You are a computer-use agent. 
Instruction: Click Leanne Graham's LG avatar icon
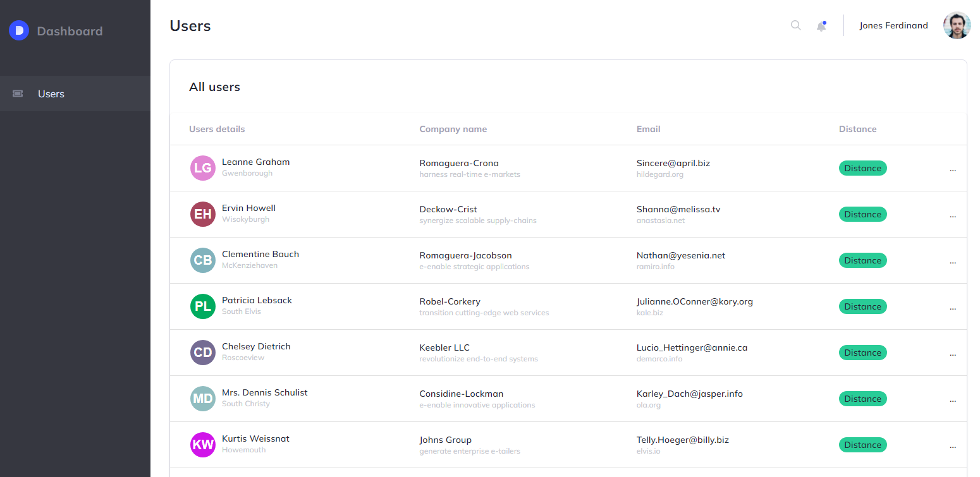point(202,167)
